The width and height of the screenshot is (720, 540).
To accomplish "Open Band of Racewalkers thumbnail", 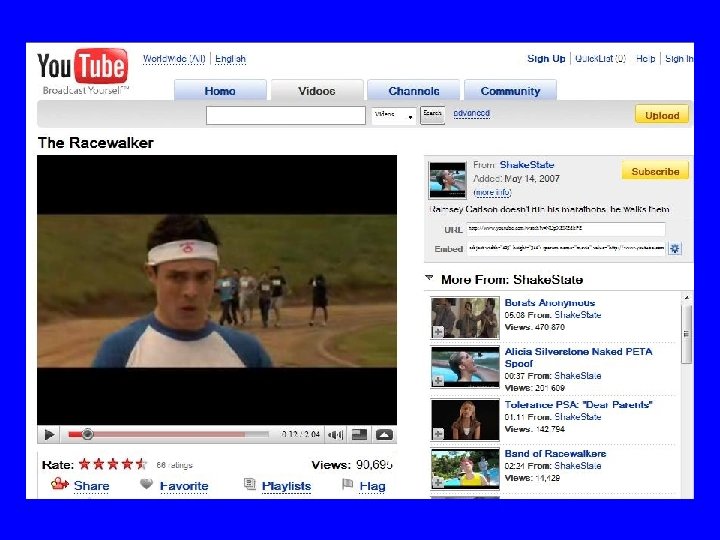I will coord(465,469).
